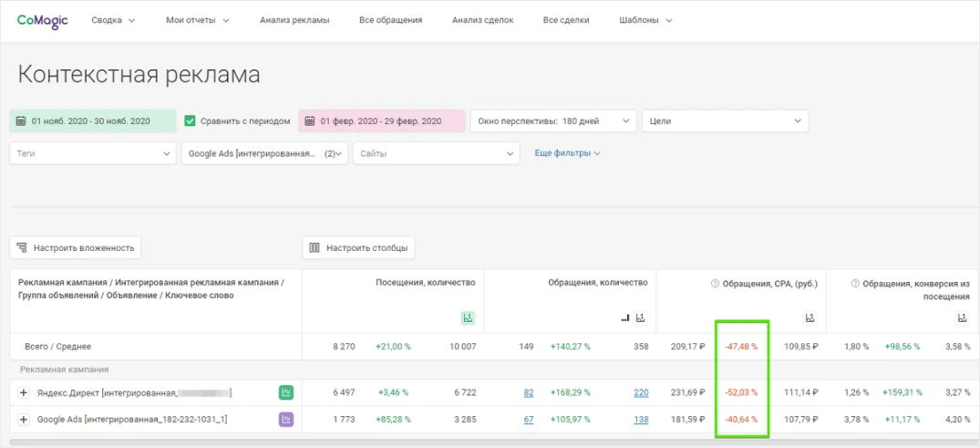Click Настроить столбцы button
The width and height of the screenshot is (980, 448).
(359, 248)
